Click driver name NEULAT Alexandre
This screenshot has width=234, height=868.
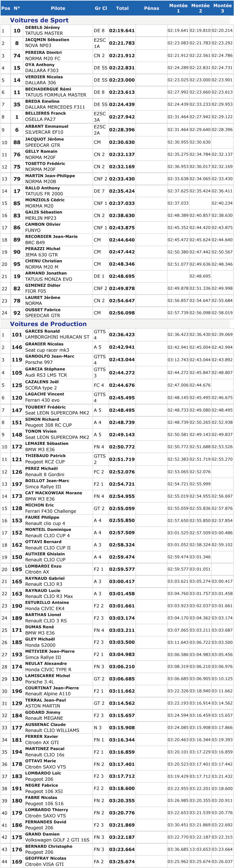(x=46, y=663)
